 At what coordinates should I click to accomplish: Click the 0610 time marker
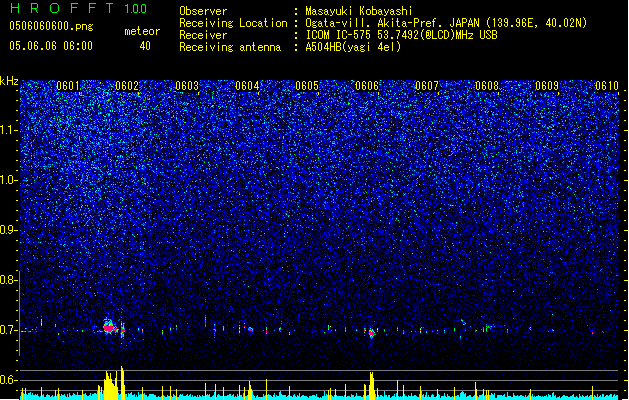607,86
